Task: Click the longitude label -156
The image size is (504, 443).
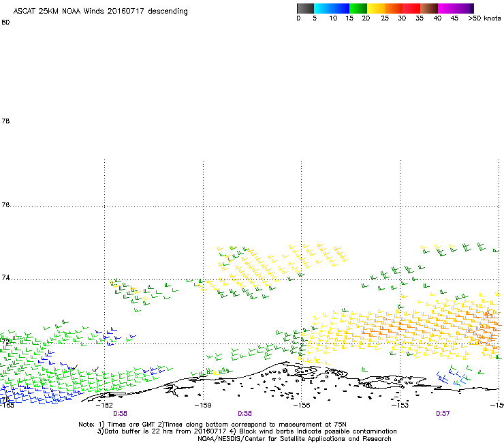Action: (x=302, y=406)
